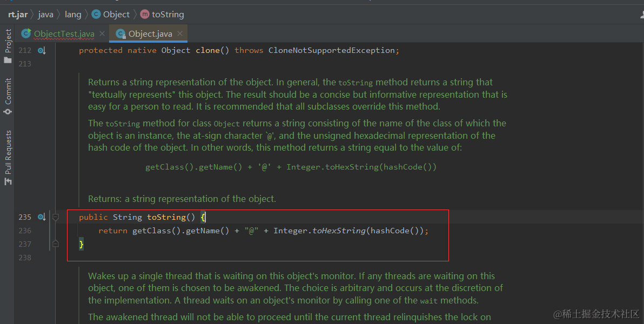Click rt.jar in the navigation breadcrumb
Screen dimensions: 644x324
[18, 15]
